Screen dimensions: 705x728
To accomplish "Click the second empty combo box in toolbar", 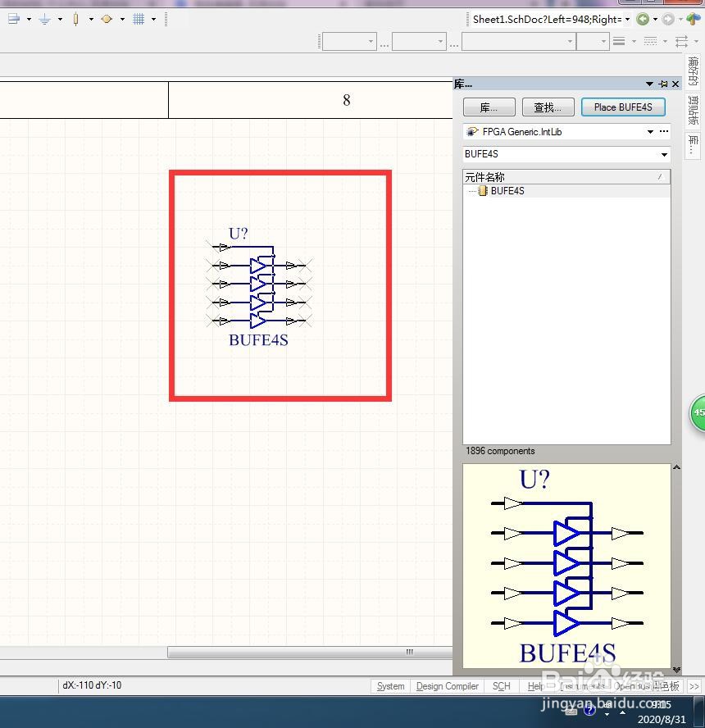I will [x=419, y=41].
